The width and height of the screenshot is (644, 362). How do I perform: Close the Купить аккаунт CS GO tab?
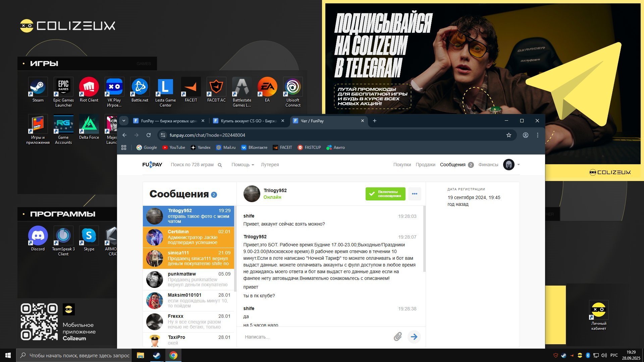pyautogui.click(x=282, y=121)
